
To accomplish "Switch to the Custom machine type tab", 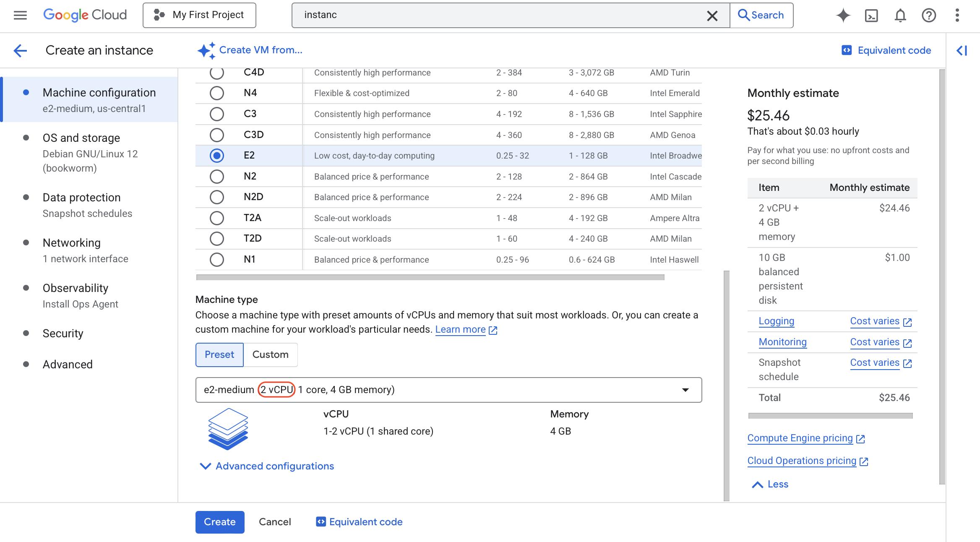I will [270, 354].
